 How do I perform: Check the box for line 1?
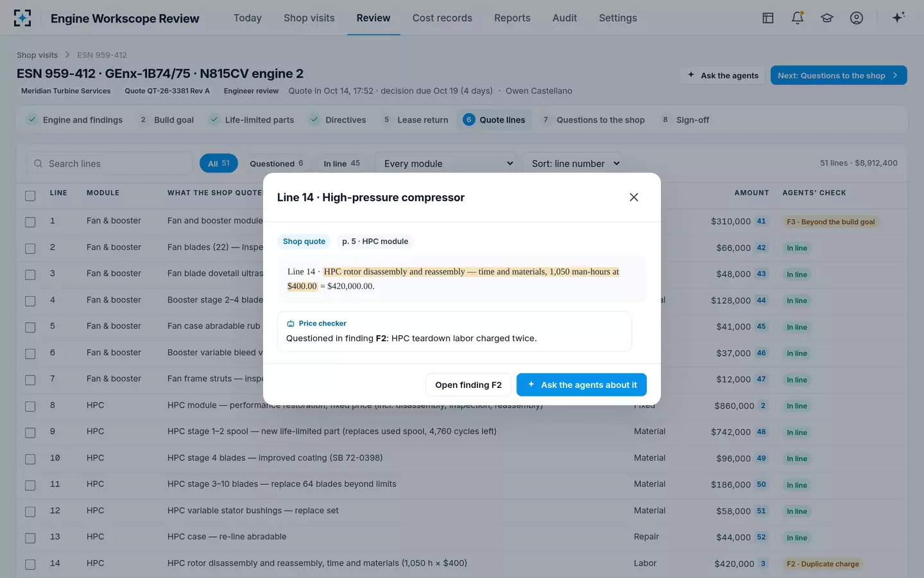point(30,222)
